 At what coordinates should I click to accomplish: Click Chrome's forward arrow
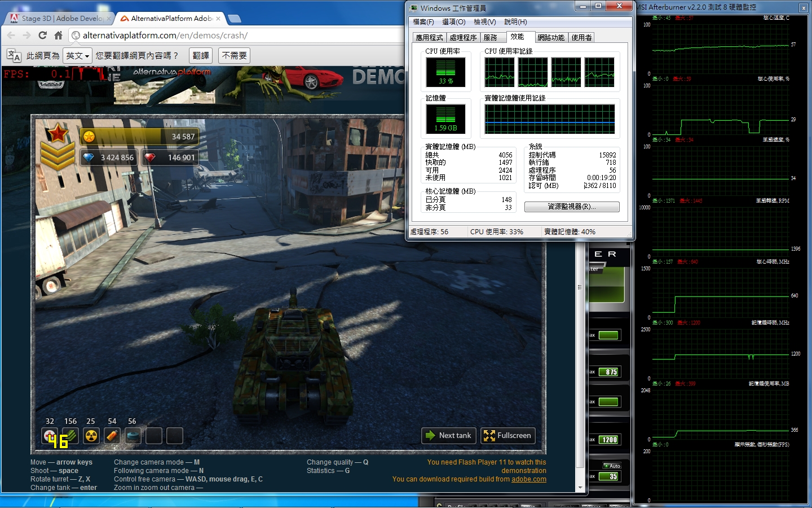point(27,35)
